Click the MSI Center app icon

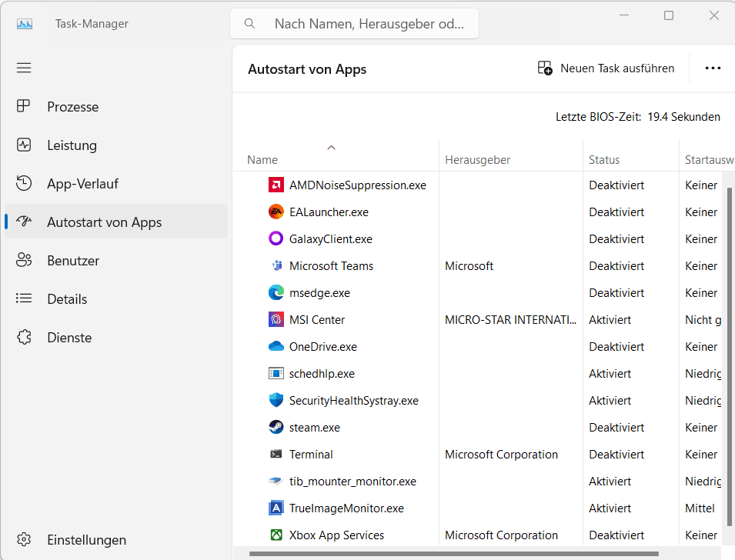click(x=276, y=320)
